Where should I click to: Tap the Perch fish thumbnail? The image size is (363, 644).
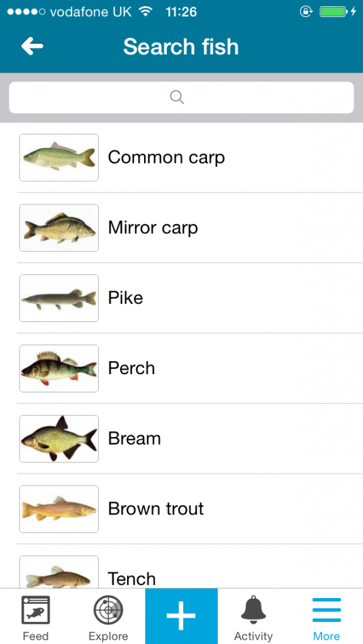(x=59, y=368)
